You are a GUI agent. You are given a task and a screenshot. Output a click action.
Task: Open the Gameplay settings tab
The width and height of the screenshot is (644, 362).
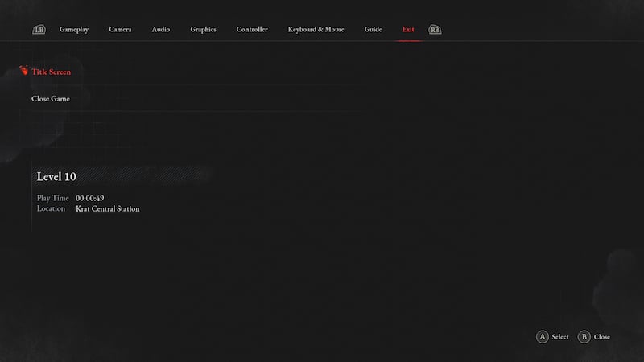74,30
